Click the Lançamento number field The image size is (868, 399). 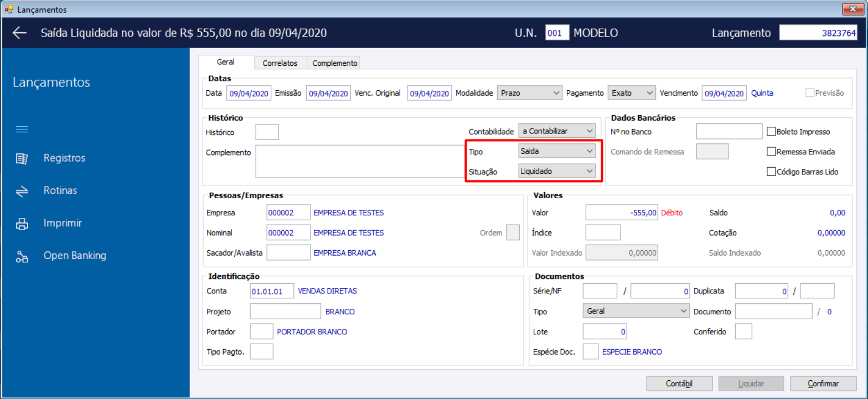coord(819,33)
